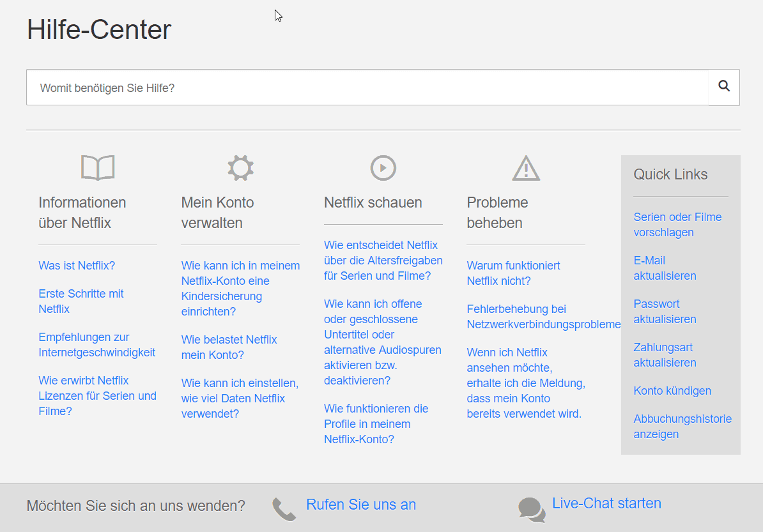Click the open book icon above Informationen über Netflix
Screen dimensions: 763x532
[98, 168]
